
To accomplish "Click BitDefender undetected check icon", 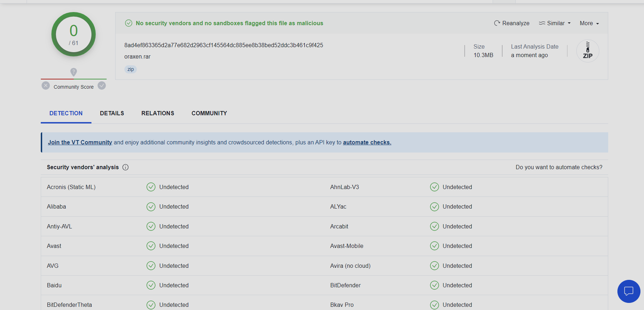I will click(435, 285).
